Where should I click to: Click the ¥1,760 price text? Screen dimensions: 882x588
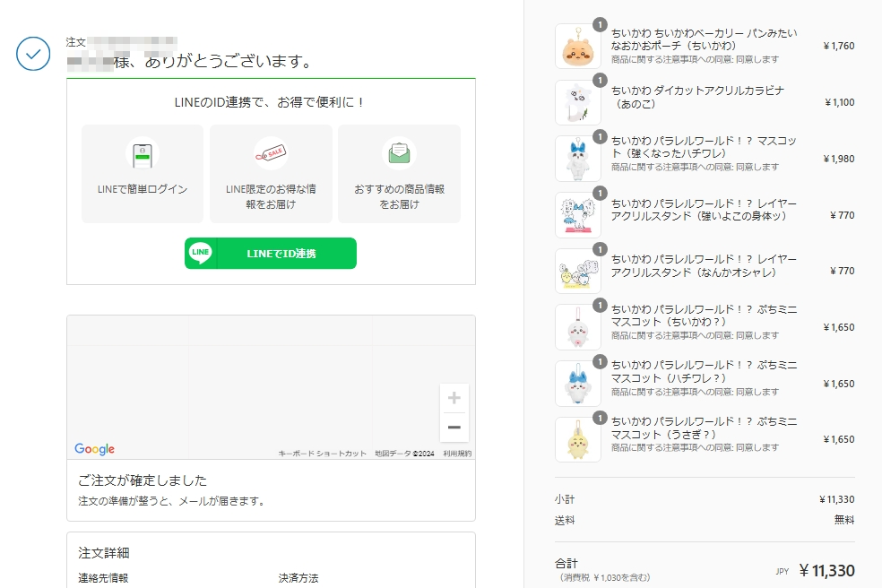click(839, 46)
